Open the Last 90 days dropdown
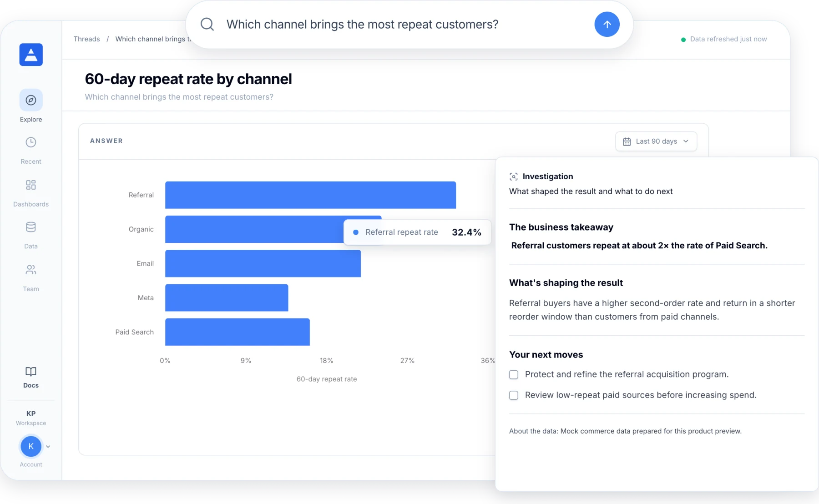 click(x=656, y=141)
